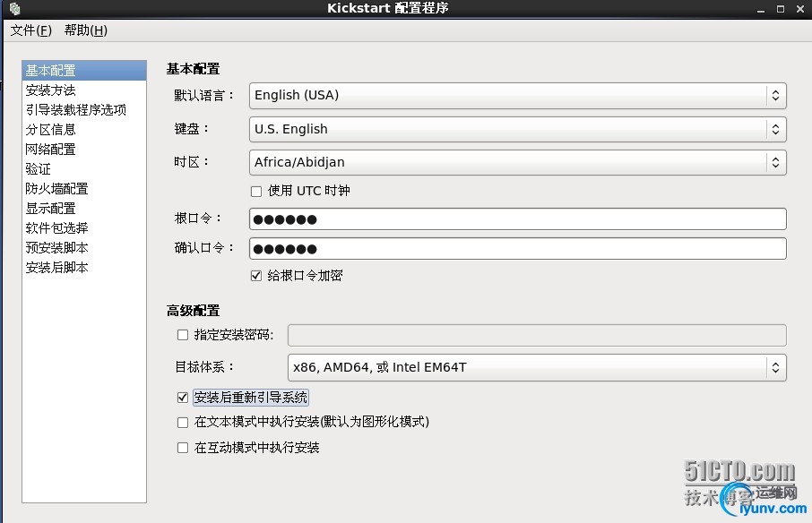Image resolution: width=812 pixels, height=523 pixels.
Task: Open the 键盘 dropdown showing U.S. English
Action: pyautogui.click(x=518, y=129)
